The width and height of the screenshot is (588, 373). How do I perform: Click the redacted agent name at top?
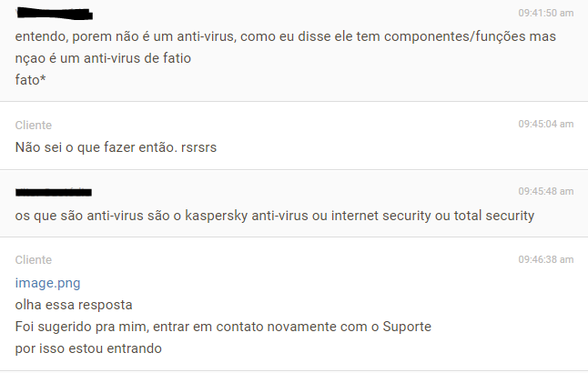click(55, 14)
